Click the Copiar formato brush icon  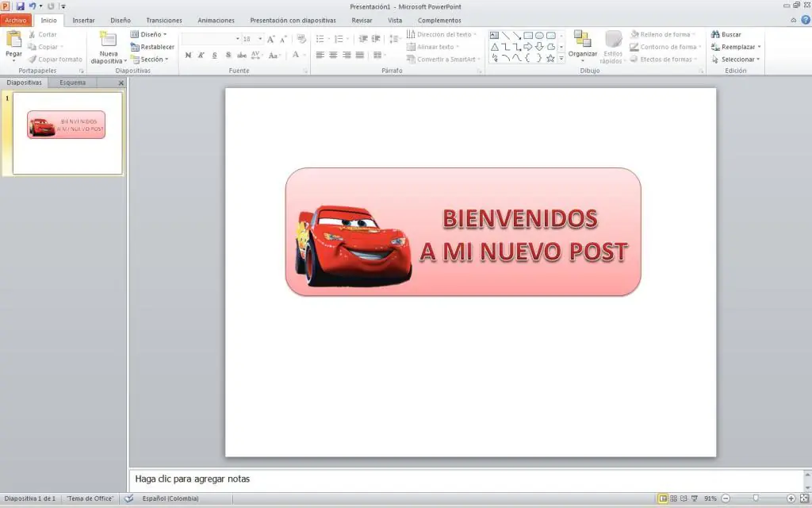point(32,59)
